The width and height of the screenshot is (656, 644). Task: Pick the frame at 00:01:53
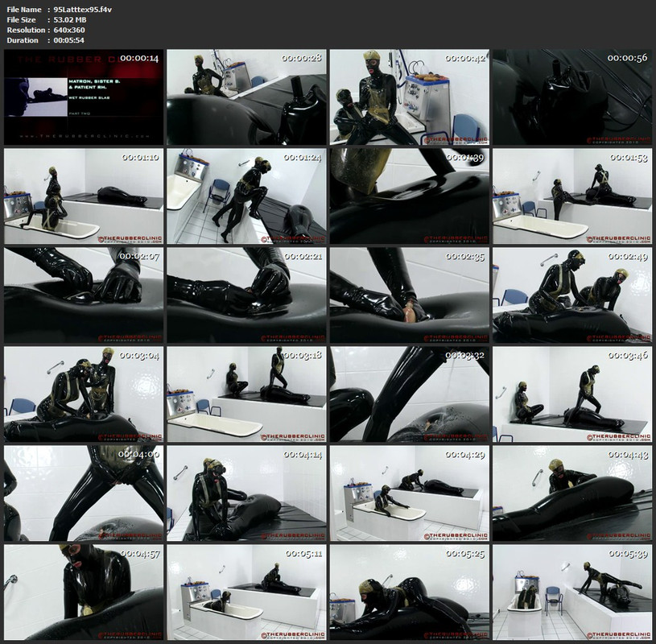[572, 196]
